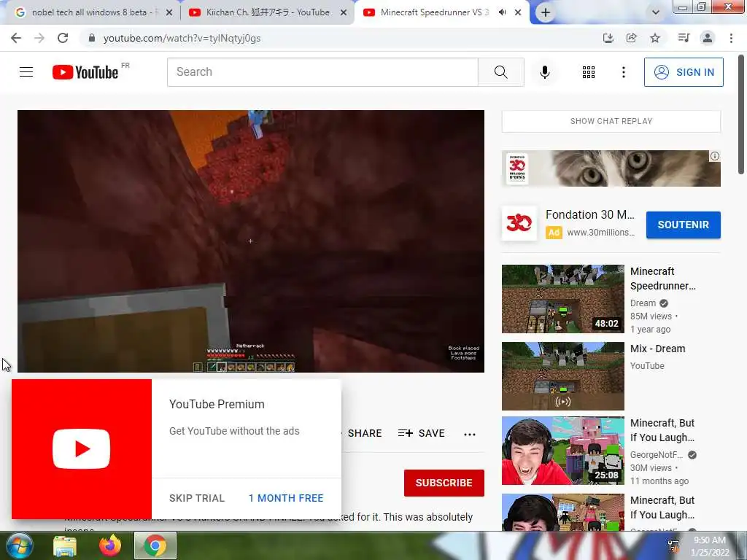
Task: Select the Minecraft Speedrunner VS 3 tab
Action: pyautogui.click(x=433, y=12)
